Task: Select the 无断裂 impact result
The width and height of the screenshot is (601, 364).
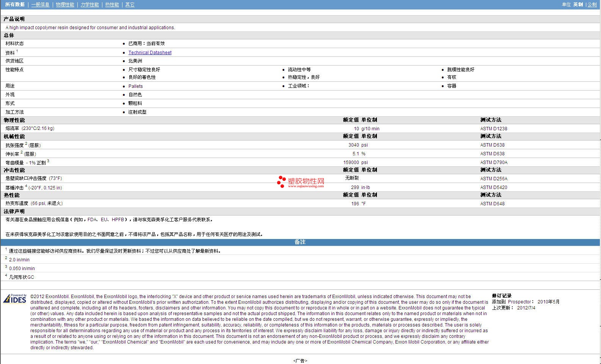Action: pyautogui.click(x=351, y=178)
